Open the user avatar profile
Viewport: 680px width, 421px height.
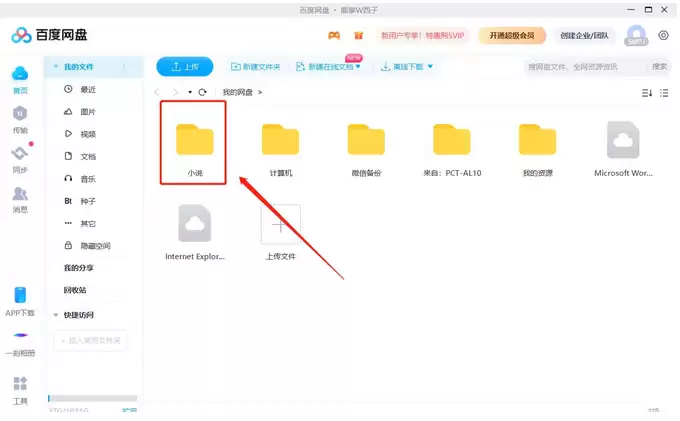click(636, 35)
